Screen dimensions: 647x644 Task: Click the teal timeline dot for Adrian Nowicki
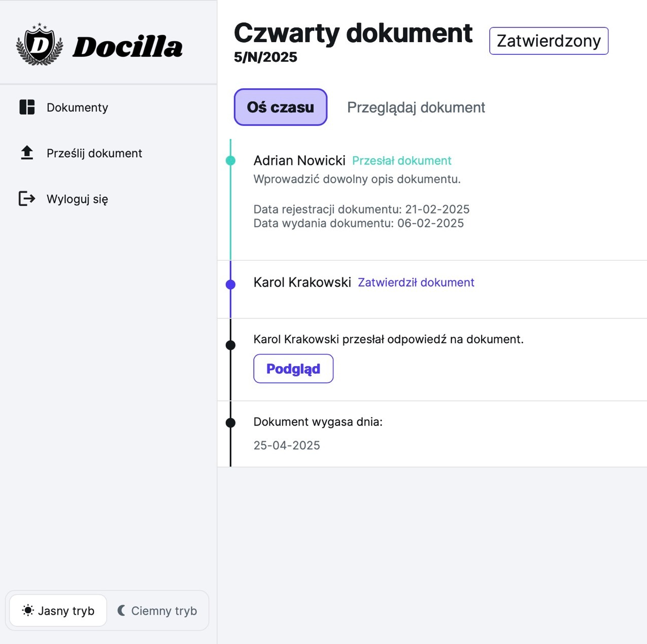coord(231,161)
